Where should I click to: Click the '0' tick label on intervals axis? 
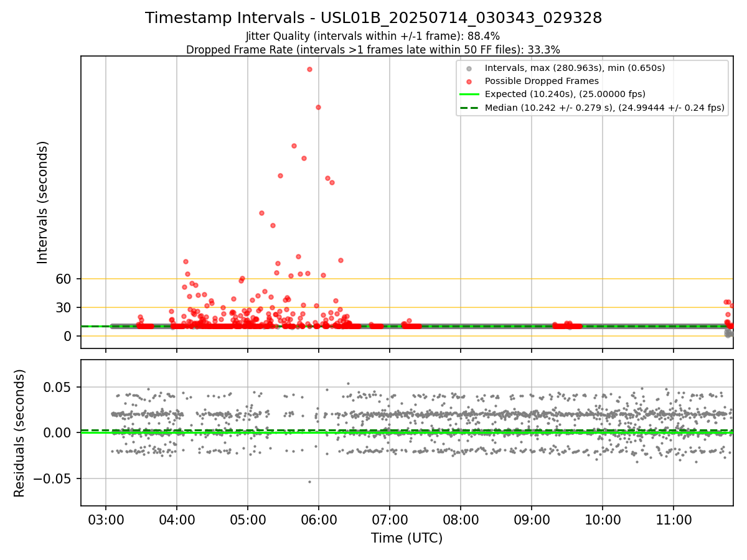68,336
